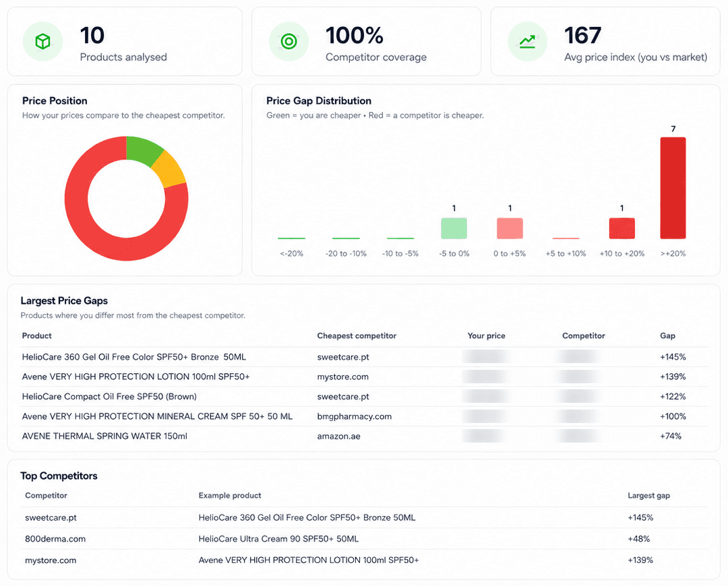This screenshot has height=586, width=728.
Task: Click the Your price column header
Action: pyautogui.click(x=486, y=335)
